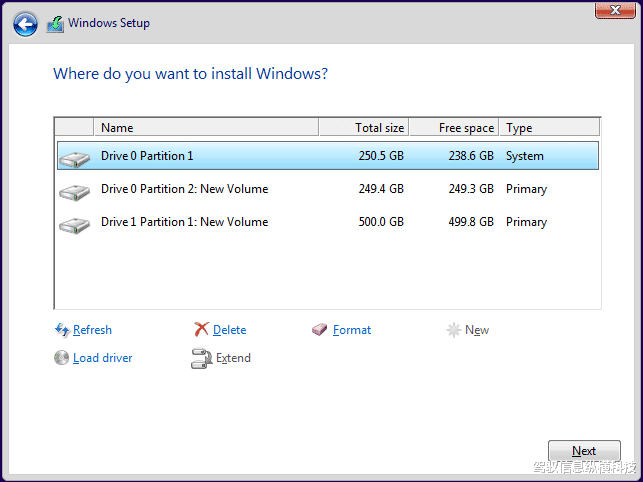The image size is (643, 482).
Task: Click the Refresh arrows icon
Action: 62,330
